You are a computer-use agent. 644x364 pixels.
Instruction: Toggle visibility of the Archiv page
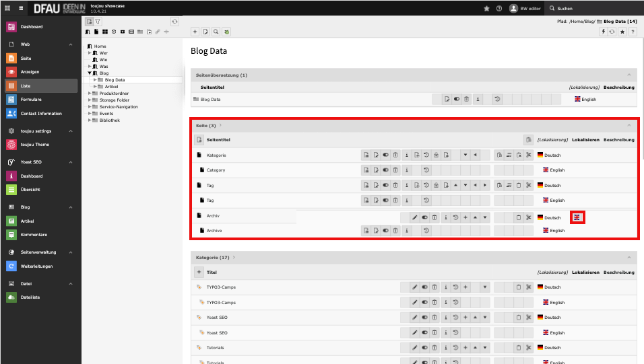pyautogui.click(x=425, y=217)
